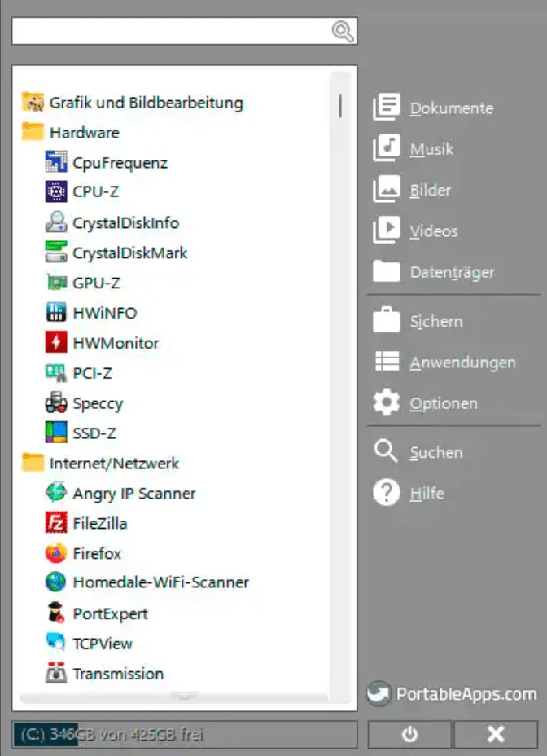Image resolution: width=547 pixels, height=756 pixels.
Task: Start HWMonitor via its red icon
Action: click(x=56, y=343)
